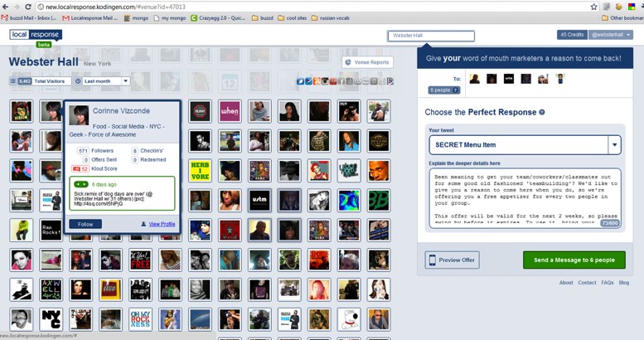Select the black 'ustm' visitor tile

point(259,200)
